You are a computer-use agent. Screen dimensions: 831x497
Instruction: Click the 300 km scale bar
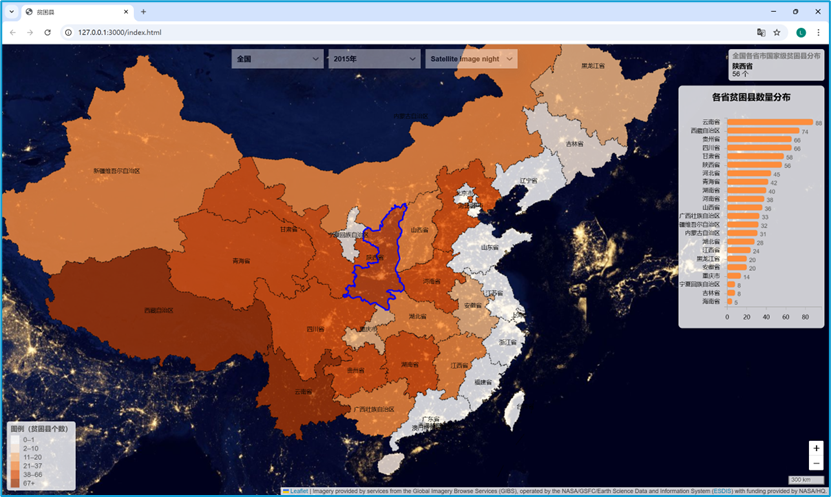pyautogui.click(x=806, y=480)
